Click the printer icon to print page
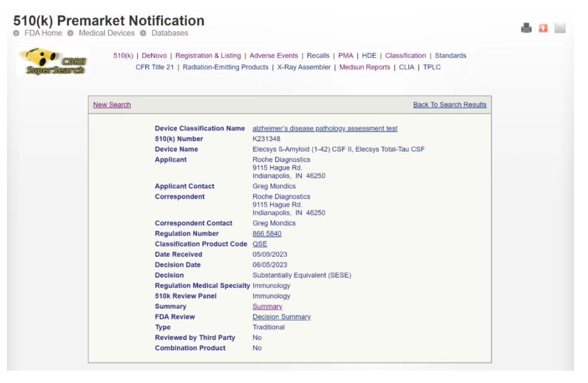 [x=526, y=28]
